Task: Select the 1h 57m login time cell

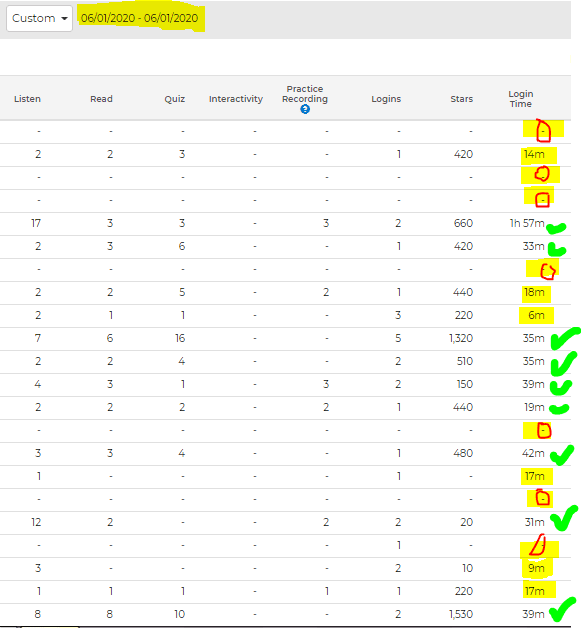Action: [527, 223]
